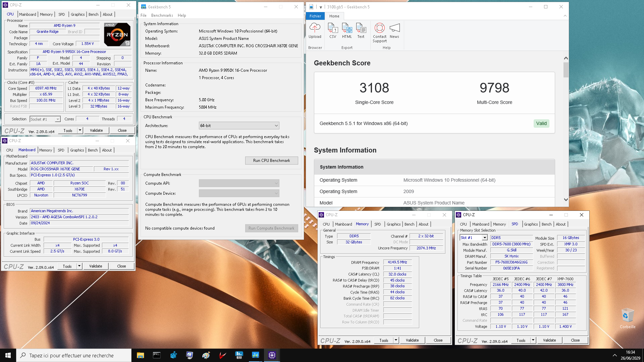Screen dimensions: 644x362
Task: Open the monitor-with-checkmark taskbar icon
Action: coord(190,355)
